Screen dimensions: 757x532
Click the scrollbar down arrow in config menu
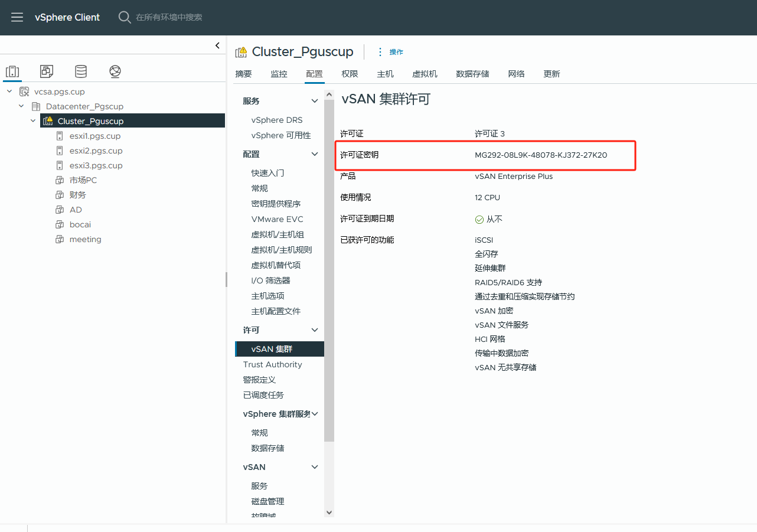click(329, 512)
